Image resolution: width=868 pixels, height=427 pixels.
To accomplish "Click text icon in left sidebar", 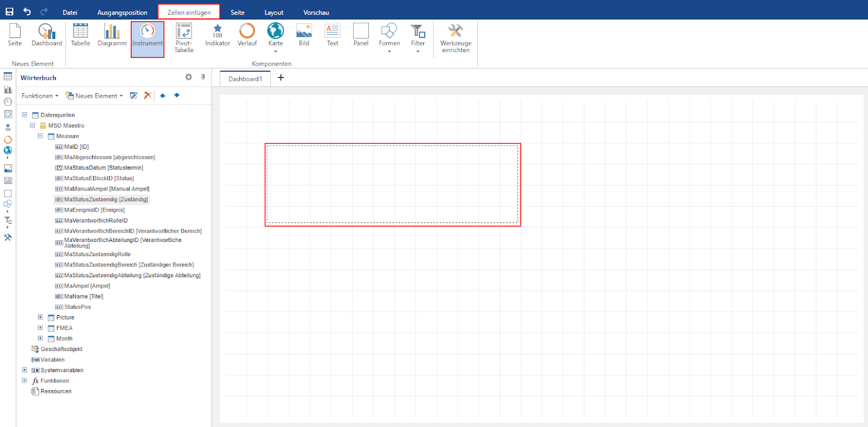I will click(x=8, y=181).
